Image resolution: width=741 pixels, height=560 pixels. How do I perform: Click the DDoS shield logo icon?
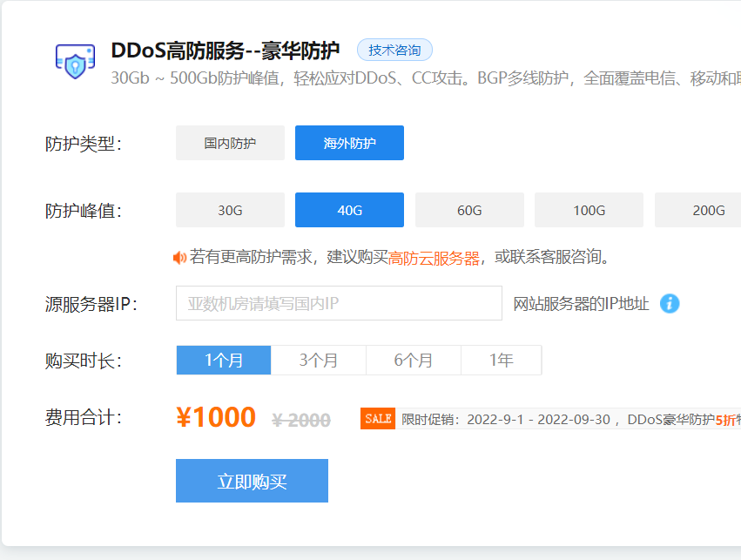(x=75, y=61)
